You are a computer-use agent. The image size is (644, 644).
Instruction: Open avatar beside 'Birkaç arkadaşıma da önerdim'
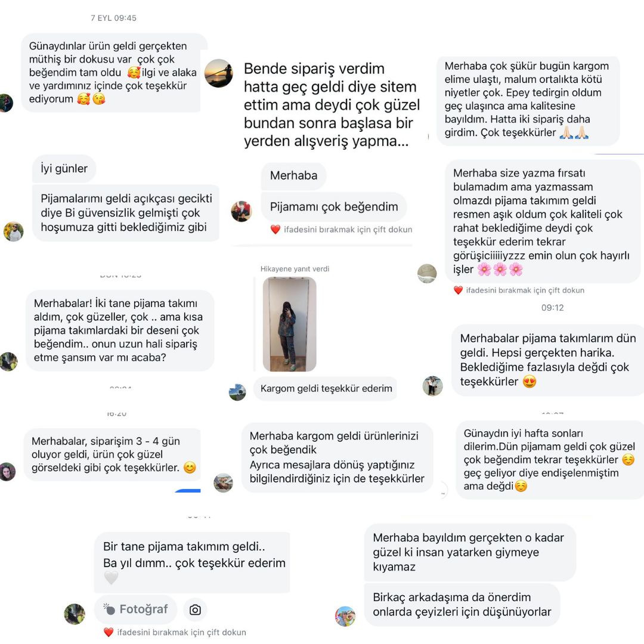(x=345, y=616)
